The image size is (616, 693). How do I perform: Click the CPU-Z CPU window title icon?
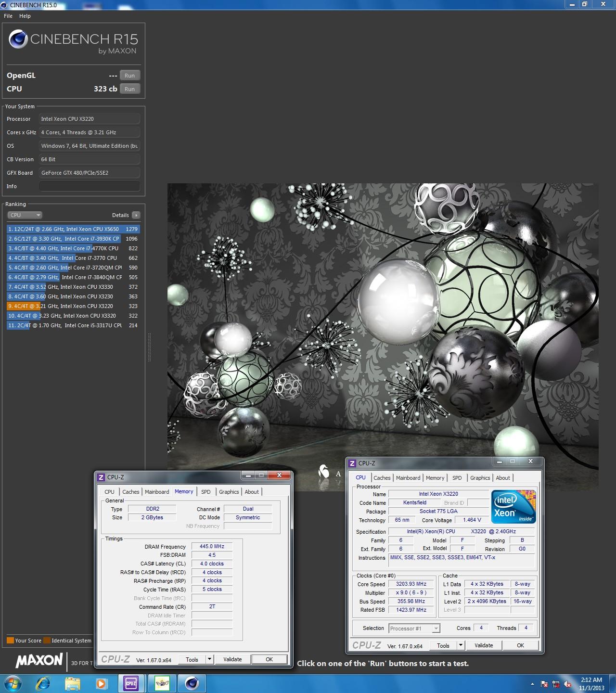352,463
